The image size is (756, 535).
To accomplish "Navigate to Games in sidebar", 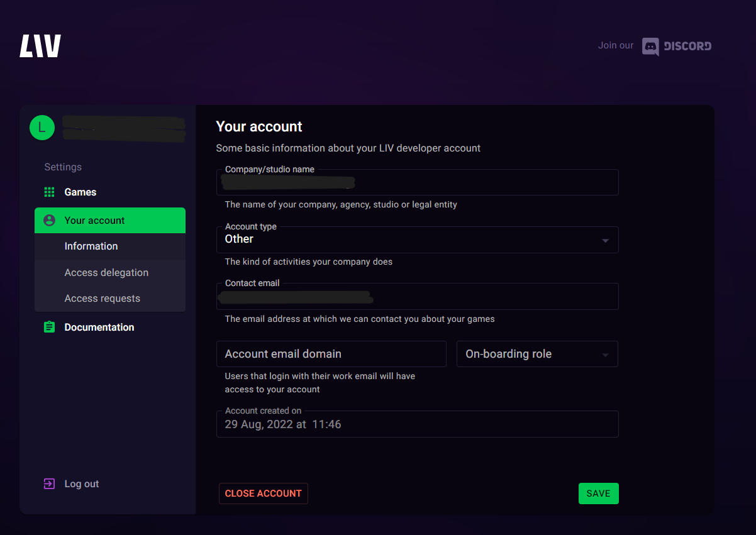I will pyautogui.click(x=81, y=192).
